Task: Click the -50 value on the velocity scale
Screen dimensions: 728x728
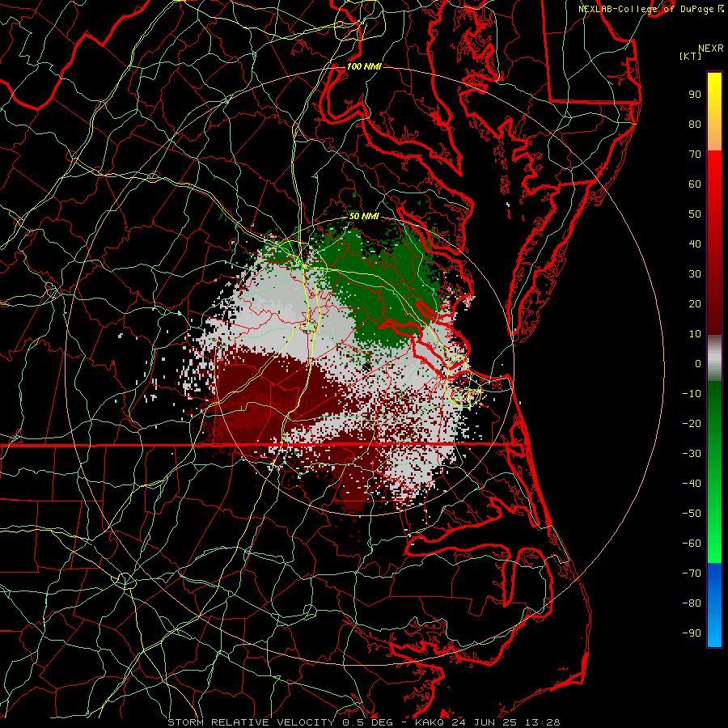Action: [x=692, y=514]
